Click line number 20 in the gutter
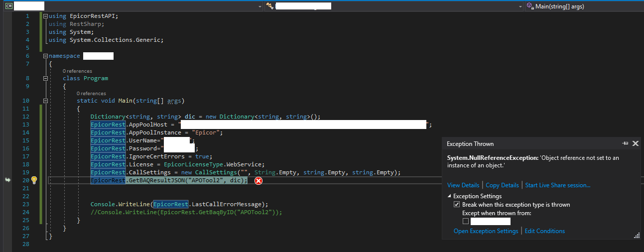This screenshot has height=252, width=644. tap(26, 180)
